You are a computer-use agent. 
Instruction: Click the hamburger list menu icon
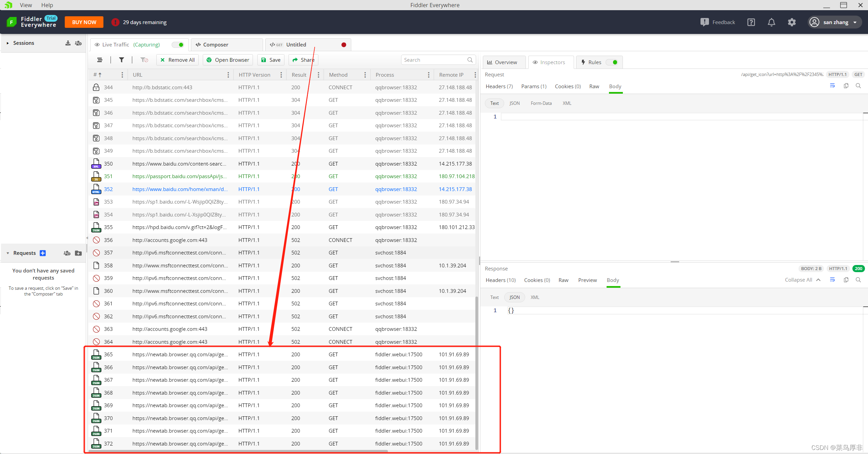click(100, 60)
